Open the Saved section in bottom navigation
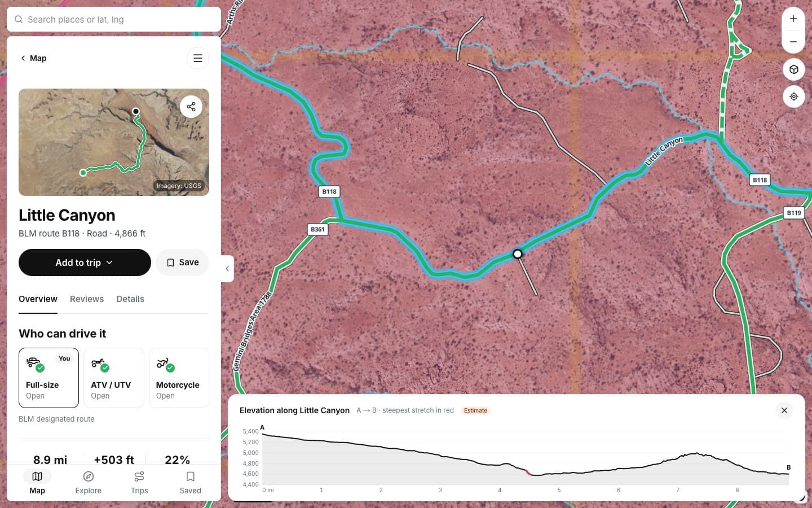Image resolution: width=812 pixels, height=508 pixels. click(191, 483)
